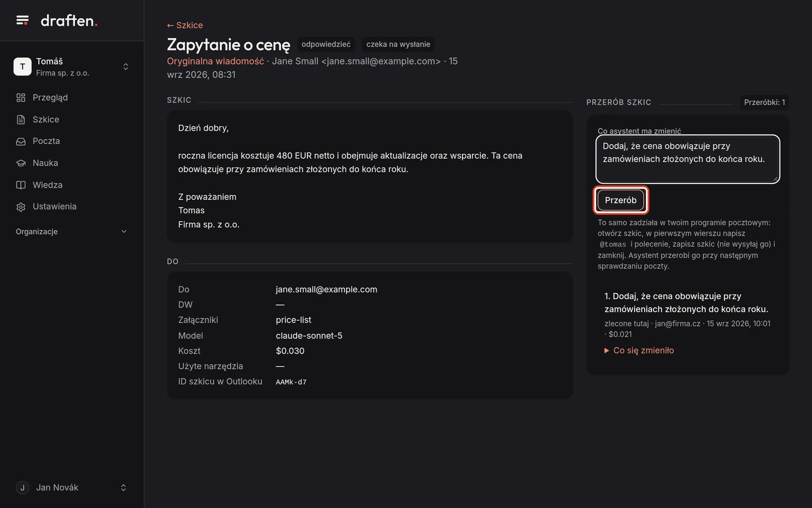The height and width of the screenshot is (508, 812).
Task: Click the odpowiedzieć tag
Action: [326, 44]
